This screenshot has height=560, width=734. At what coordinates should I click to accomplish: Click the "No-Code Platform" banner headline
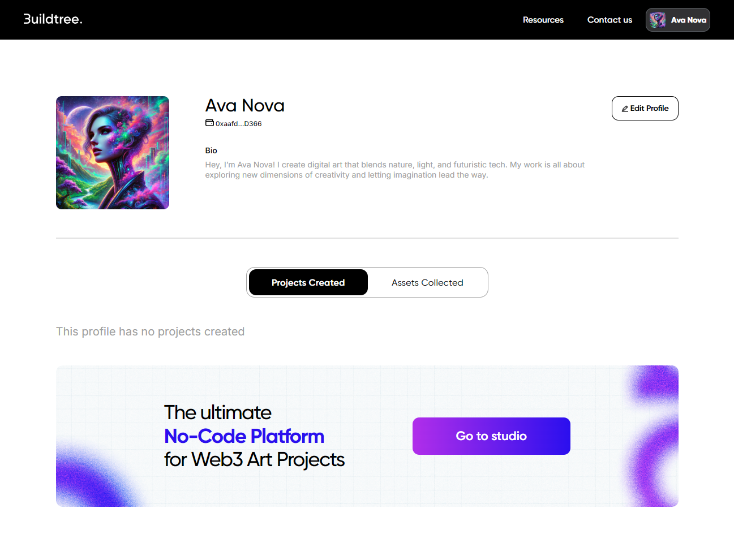point(244,436)
